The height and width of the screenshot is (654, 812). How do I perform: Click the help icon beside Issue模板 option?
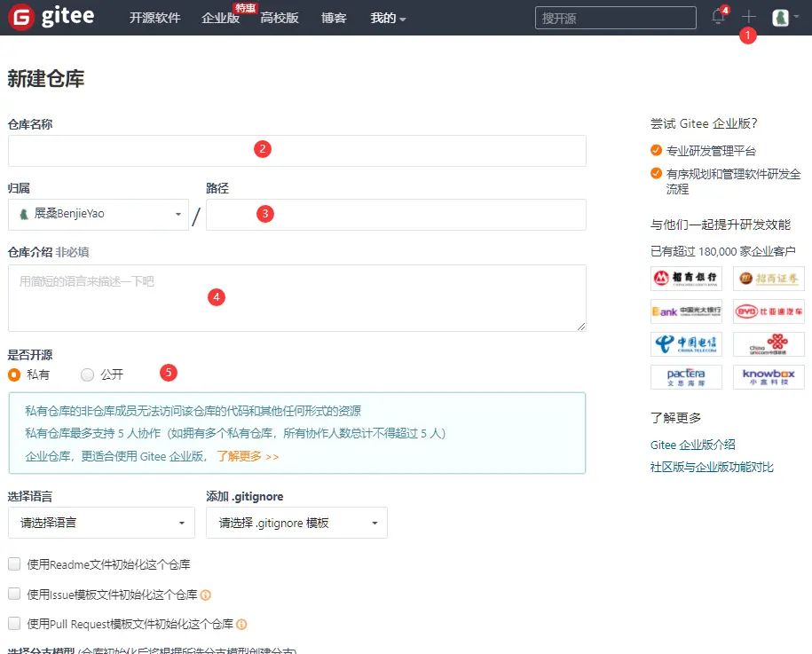(x=205, y=595)
